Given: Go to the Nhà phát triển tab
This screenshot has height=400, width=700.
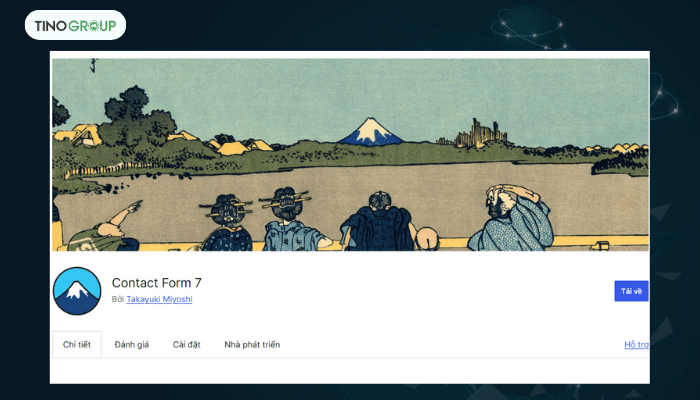Looking at the screenshot, I should [x=252, y=345].
